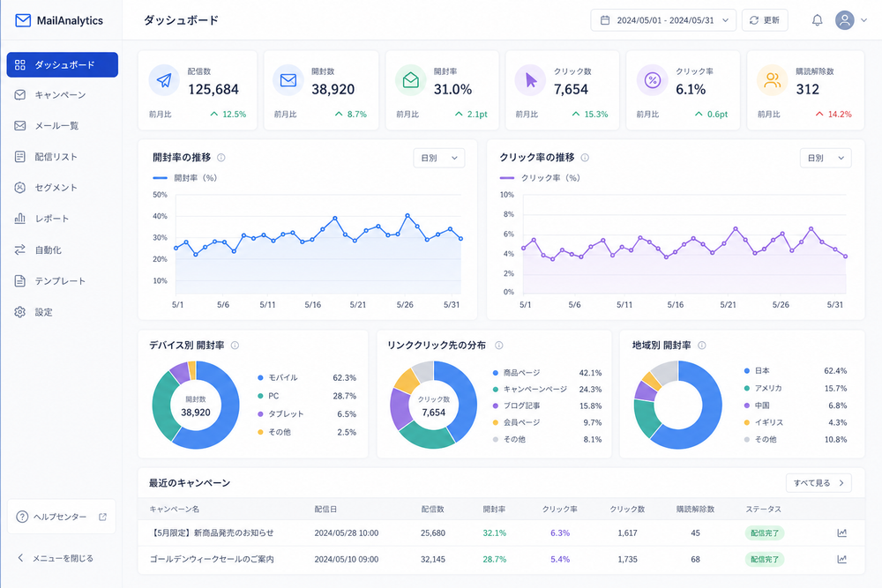
Task: Expand the user account chevron
Action: tap(864, 20)
